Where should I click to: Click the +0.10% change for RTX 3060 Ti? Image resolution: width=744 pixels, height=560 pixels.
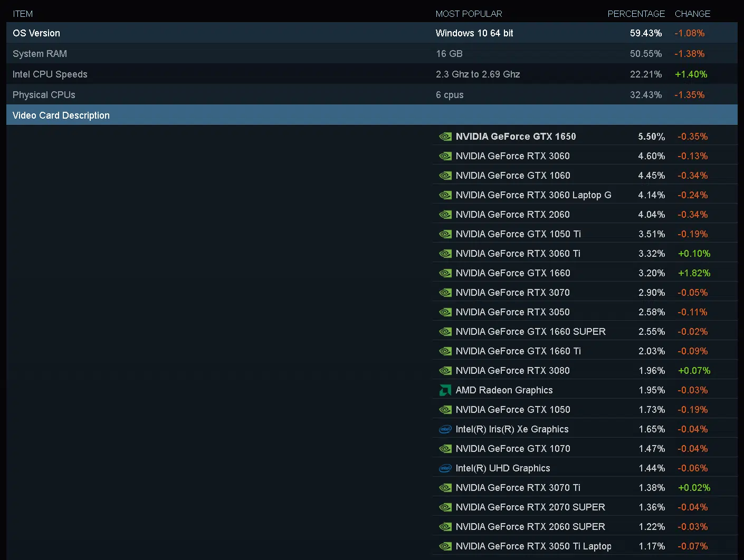point(694,254)
